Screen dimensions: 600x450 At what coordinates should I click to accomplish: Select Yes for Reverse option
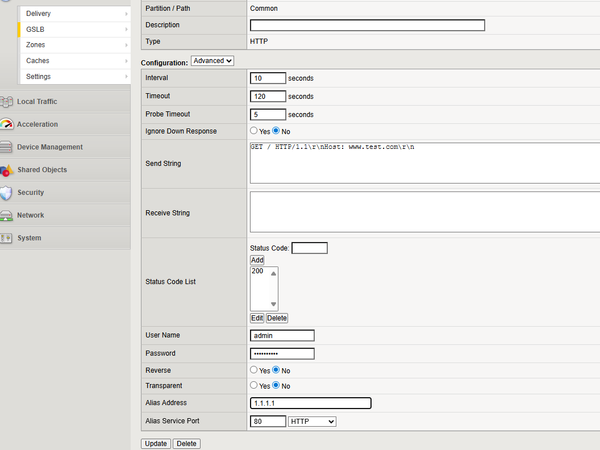click(253, 369)
